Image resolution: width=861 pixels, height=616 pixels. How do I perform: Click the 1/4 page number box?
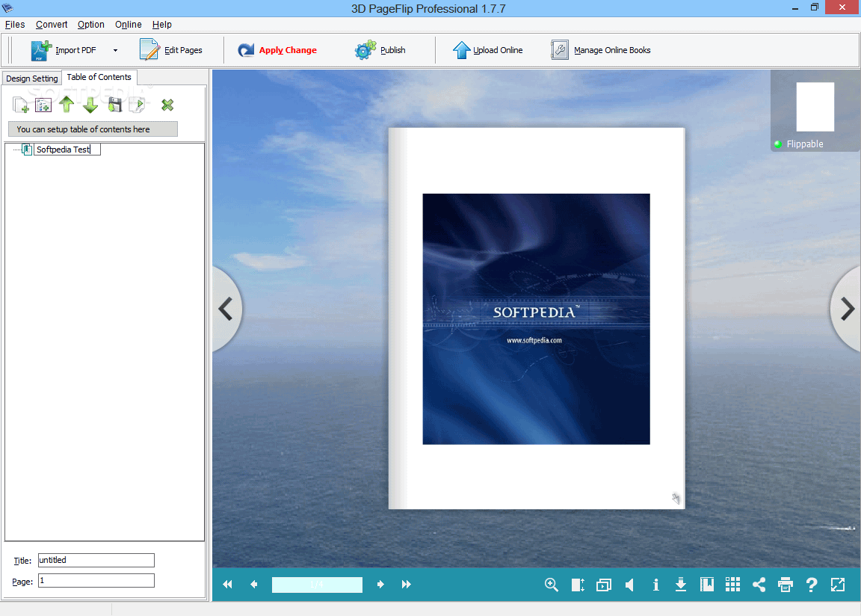[x=317, y=585]
